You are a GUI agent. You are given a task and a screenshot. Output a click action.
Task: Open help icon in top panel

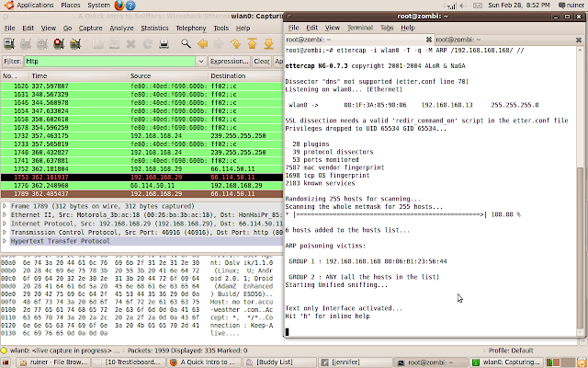click(x=130, y=6)
